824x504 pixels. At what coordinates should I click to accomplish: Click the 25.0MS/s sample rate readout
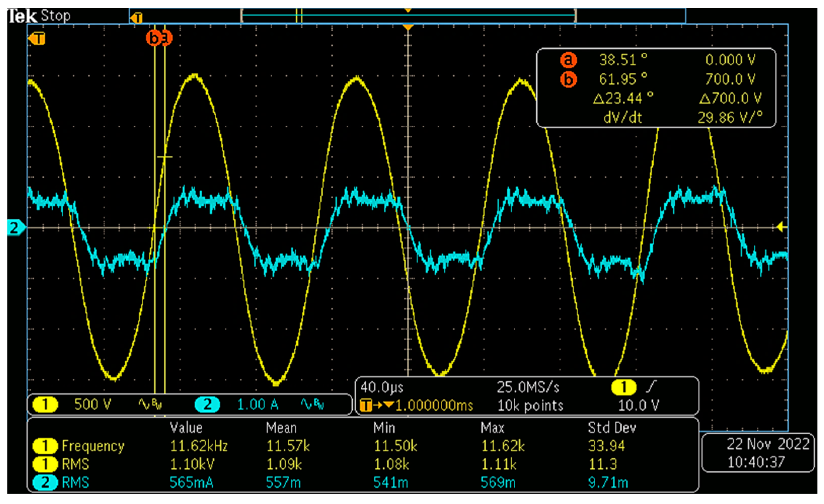tap(528, 387)
